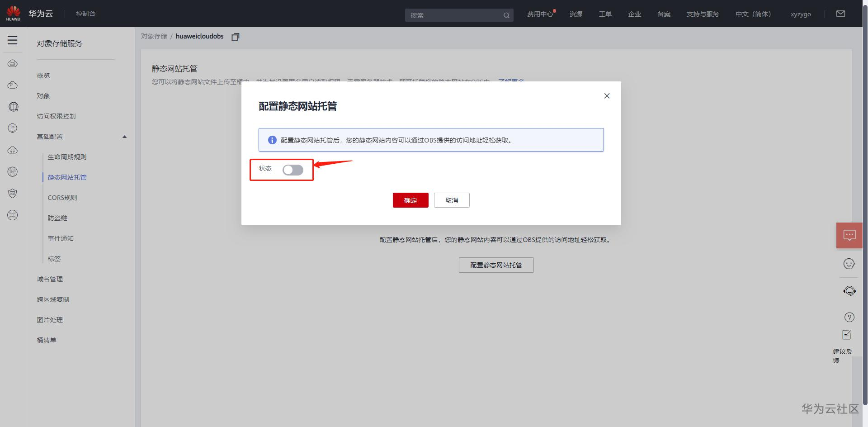Open the 中文（简体）language dropdown
The width and height of the screenshot is (868, 427).
click(x=753, y=14)
